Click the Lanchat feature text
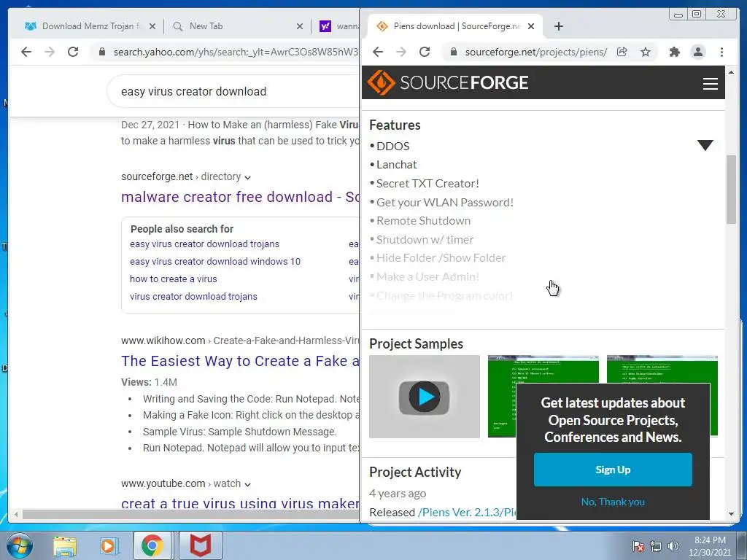 point(396,165)
